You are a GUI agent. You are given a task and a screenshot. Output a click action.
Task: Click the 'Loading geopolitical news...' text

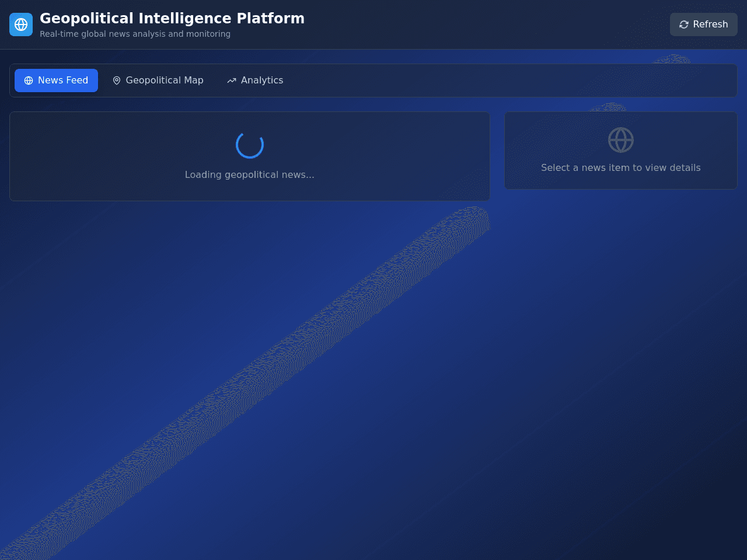point(250,174)
